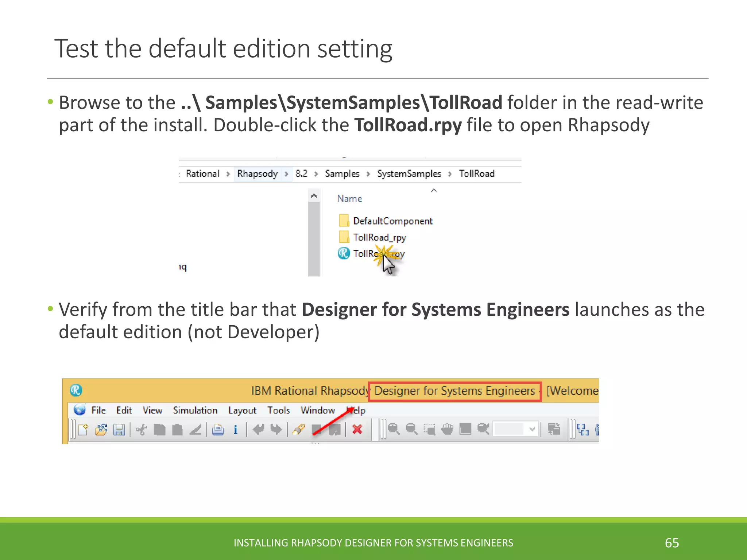747x560 pixels.
Task: Click the Rhapsody breadcrumb segment
Action: click(x=258, y=174)
